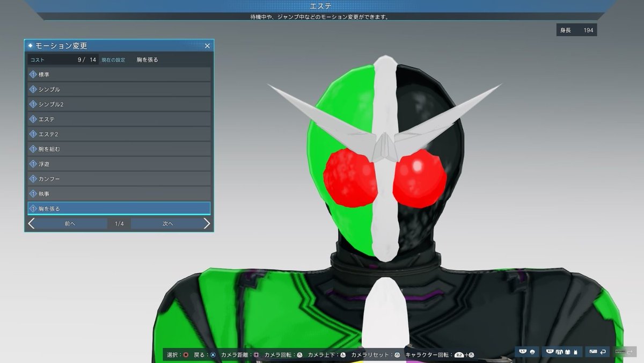Click the return arrow icon next to touchpad
Screen dimensions: 644x363
point(603,352)
